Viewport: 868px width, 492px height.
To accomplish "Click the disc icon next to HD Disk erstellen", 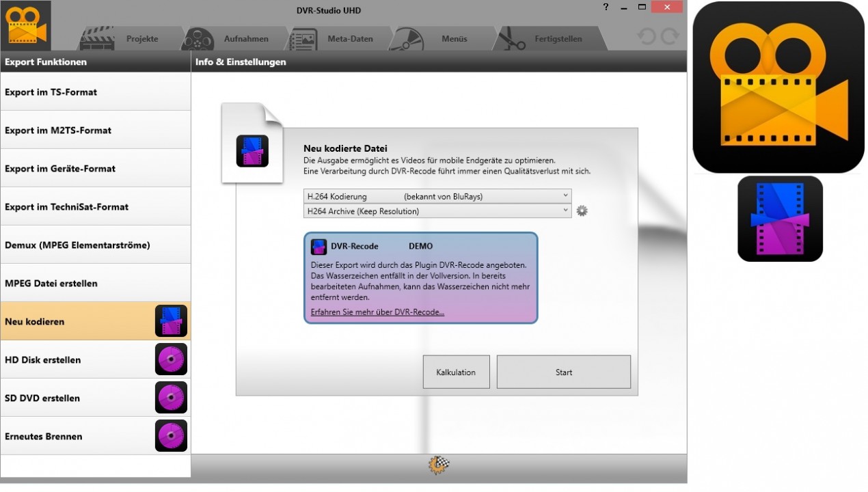I will (x=171, y=359).
